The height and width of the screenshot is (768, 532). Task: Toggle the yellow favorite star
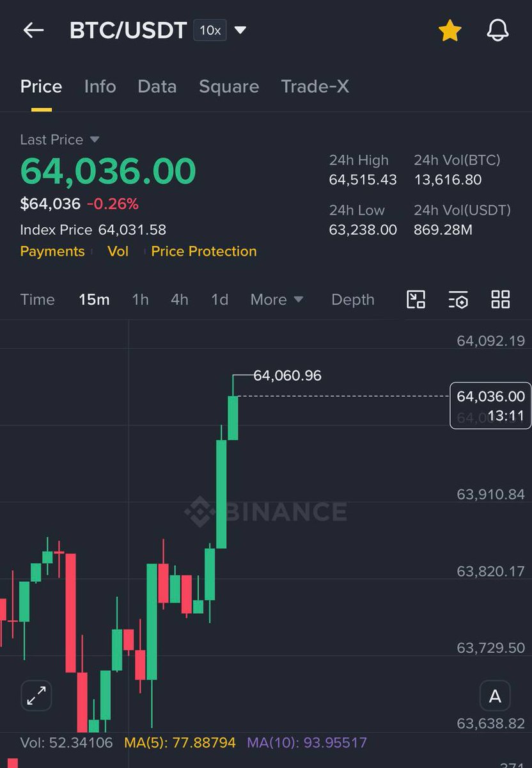tap(450, 30)
